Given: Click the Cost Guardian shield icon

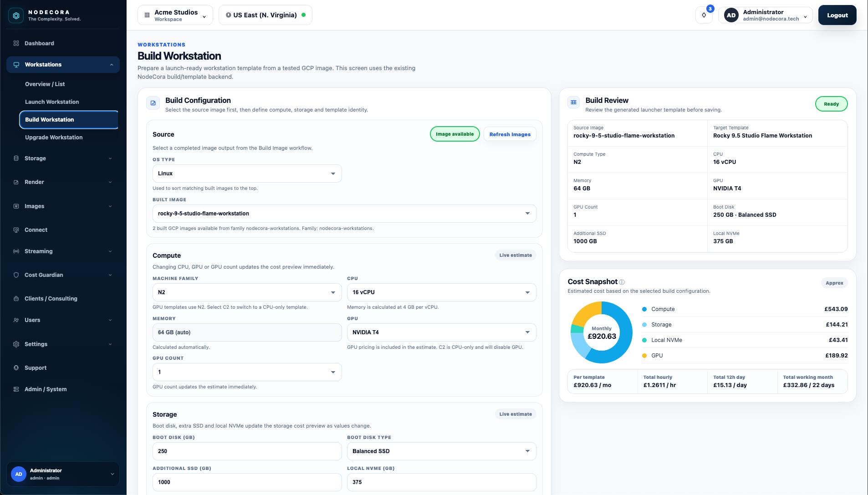Looking at the screenshot, I should tap(16, 275).
